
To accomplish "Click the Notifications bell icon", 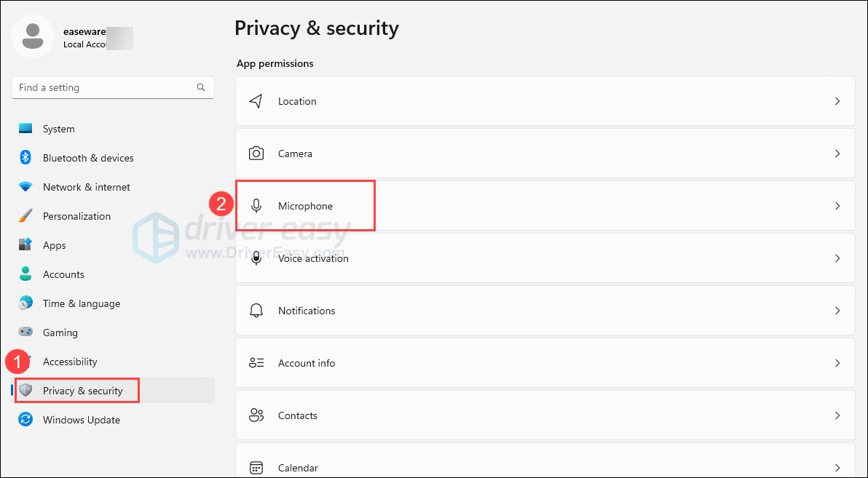I will (256, 311).
